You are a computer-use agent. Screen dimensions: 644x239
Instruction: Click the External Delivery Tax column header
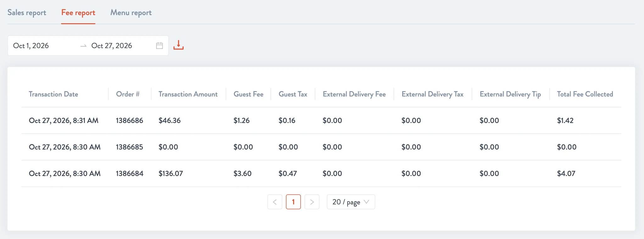[432, 94]
